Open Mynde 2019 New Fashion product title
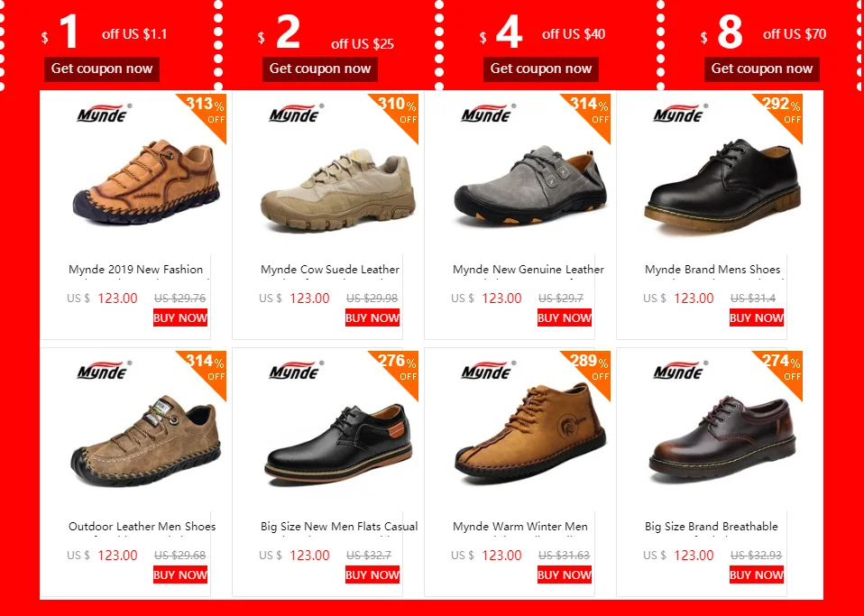Screen dimensions: 864x616 click(x=135, y=270)
